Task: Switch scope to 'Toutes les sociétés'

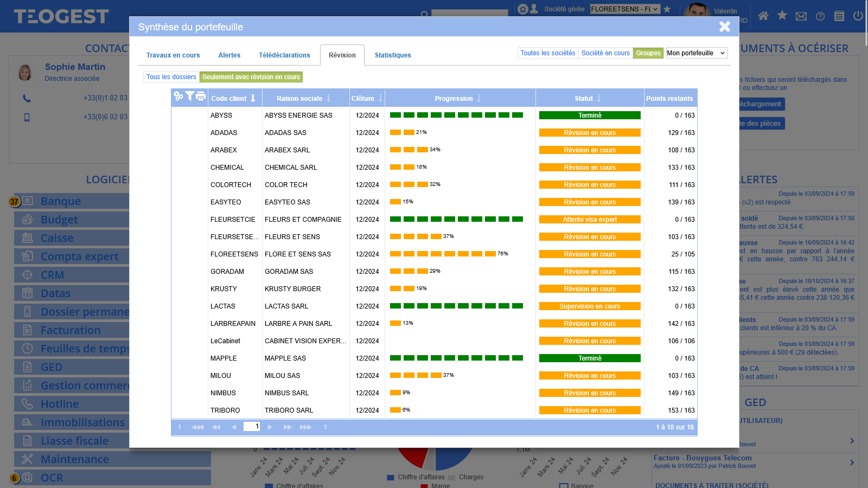Action: (547, 53)
